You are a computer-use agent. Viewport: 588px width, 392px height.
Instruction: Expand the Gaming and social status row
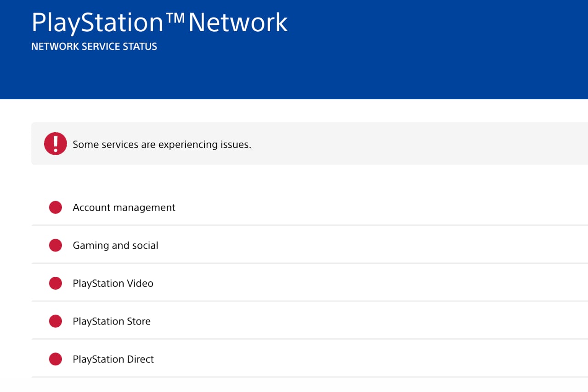coord(310,245)
